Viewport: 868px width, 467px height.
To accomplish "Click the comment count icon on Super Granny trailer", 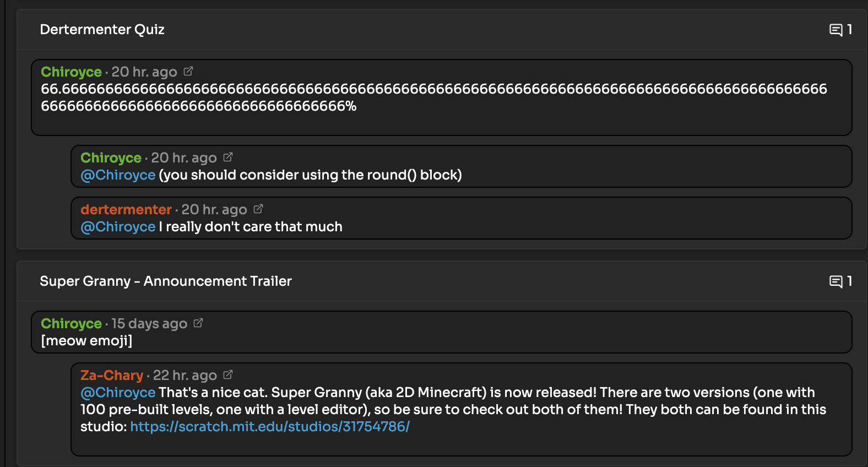I will pyautogui.click(x=837, y=281).
